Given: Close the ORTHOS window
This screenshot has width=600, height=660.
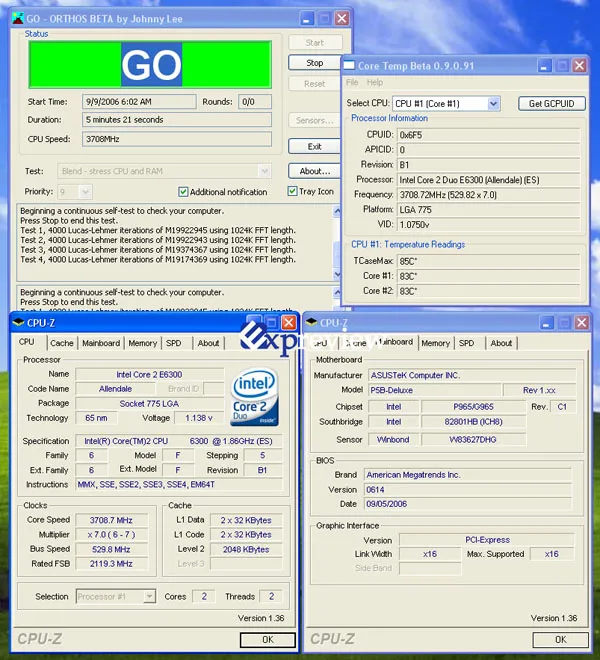Looking at the screenshot, I should (341, 19).
